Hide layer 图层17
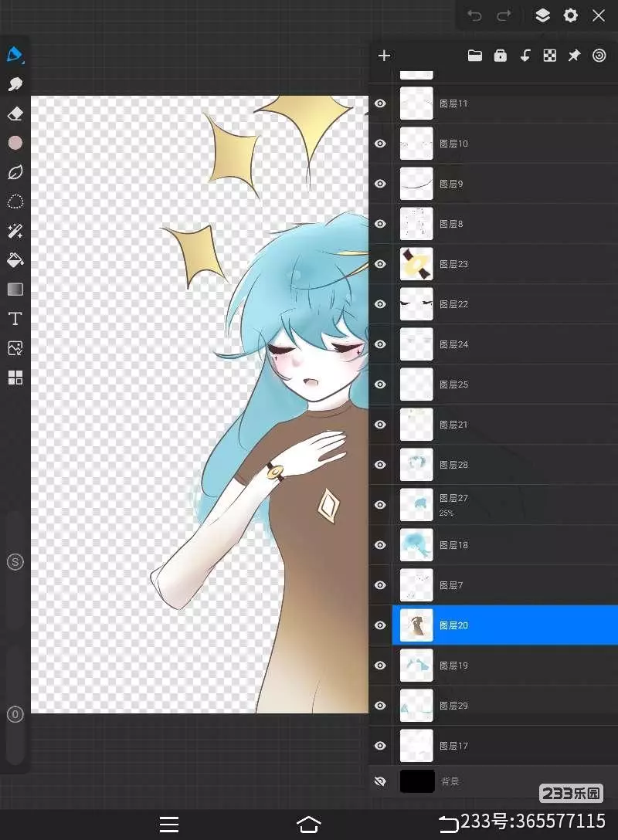The height and width of the screenshot is (840, 618). pos(380,746)
